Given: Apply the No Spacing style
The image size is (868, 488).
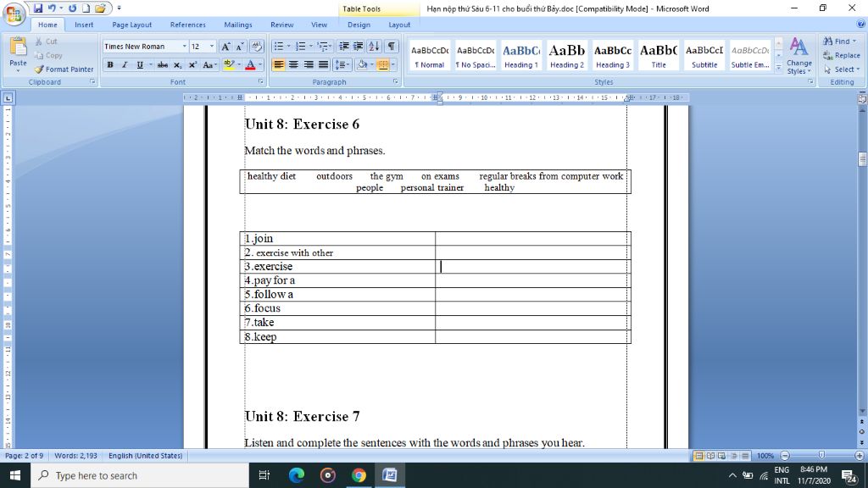Looking at the screenshot, I should coord(475,55).
